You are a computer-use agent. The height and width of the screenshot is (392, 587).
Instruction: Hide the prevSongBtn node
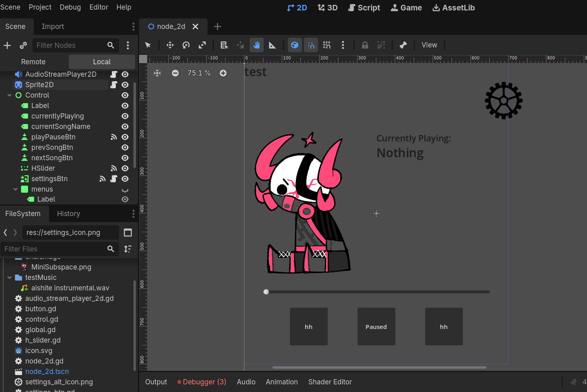(x=125, y=147)
